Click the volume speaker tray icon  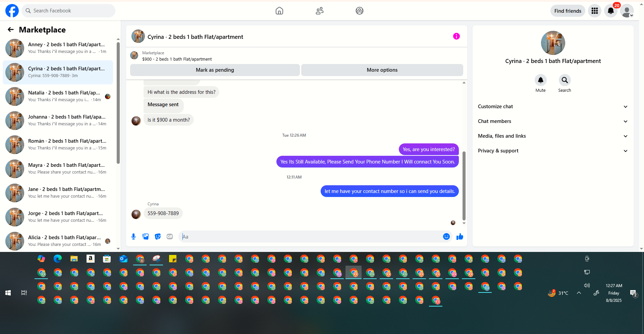tap(587, 285)
